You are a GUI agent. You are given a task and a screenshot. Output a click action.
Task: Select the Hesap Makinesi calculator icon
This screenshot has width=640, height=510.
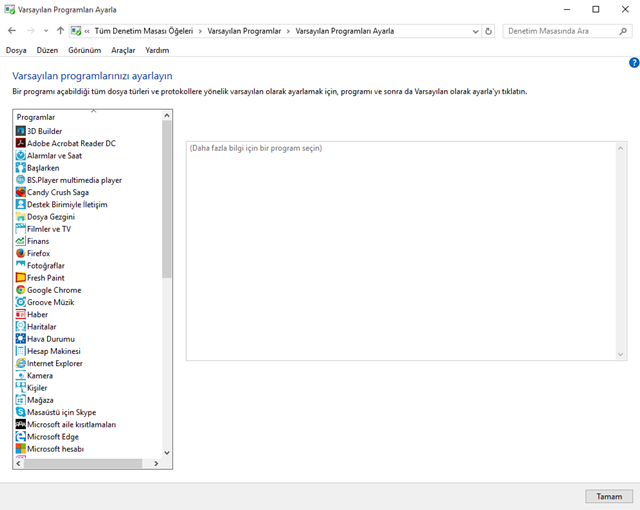(x=20, y=351)
